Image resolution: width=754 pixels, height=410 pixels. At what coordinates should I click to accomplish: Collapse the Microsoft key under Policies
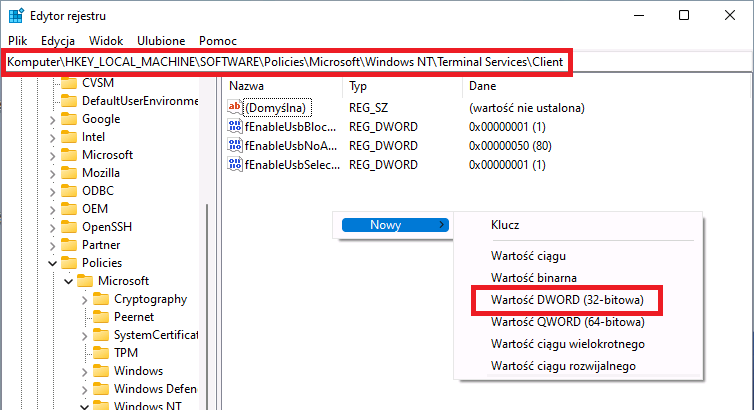(x=69, y=281)
